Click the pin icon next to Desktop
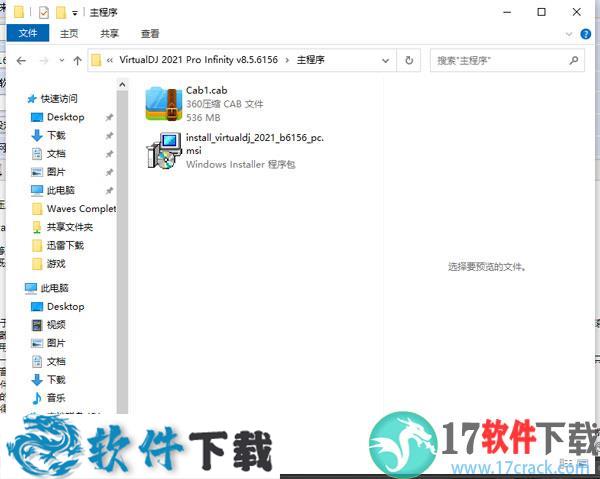 point(109,117)
